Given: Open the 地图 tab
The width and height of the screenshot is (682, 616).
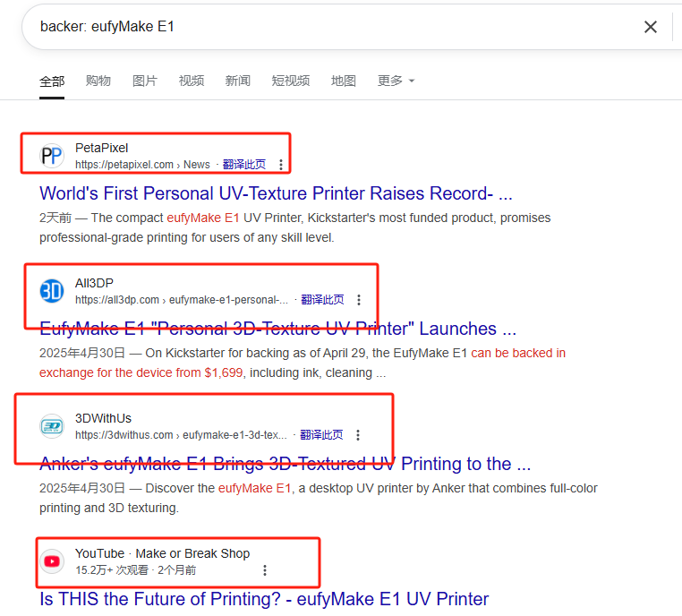Looking at the screenshot, I should pos(344,81).
